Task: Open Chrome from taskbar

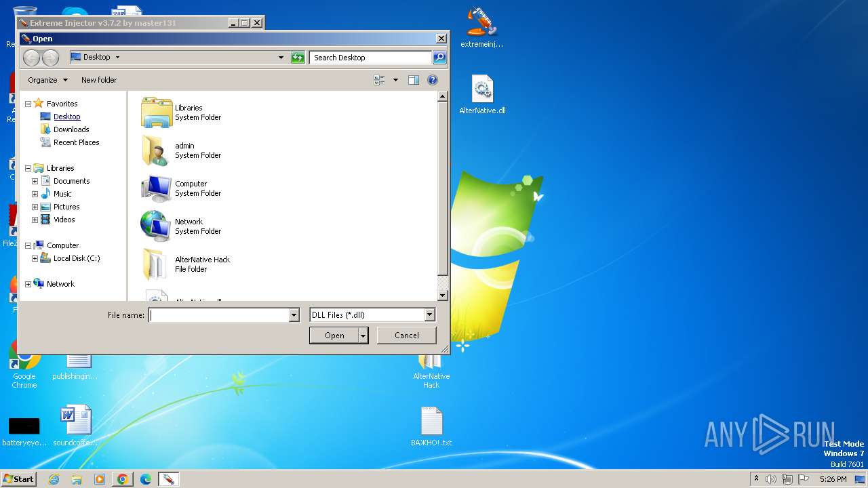Action: pyautogui.click(x=123, y=479)
